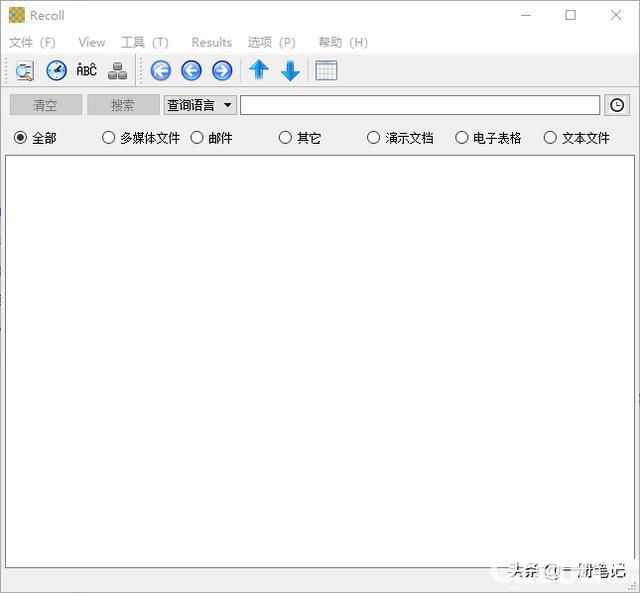Open the 帮助 (H) menu
This screenshot has width=640, height=593.
(x=343, y=42)
